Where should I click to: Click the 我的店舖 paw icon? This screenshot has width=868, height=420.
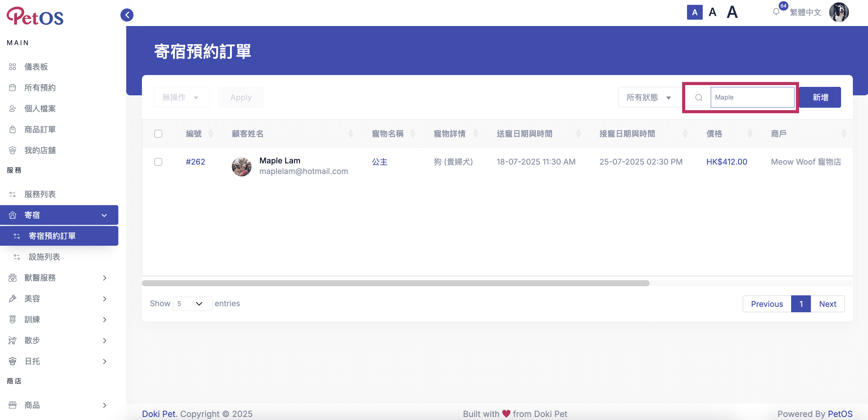(12, 150)
